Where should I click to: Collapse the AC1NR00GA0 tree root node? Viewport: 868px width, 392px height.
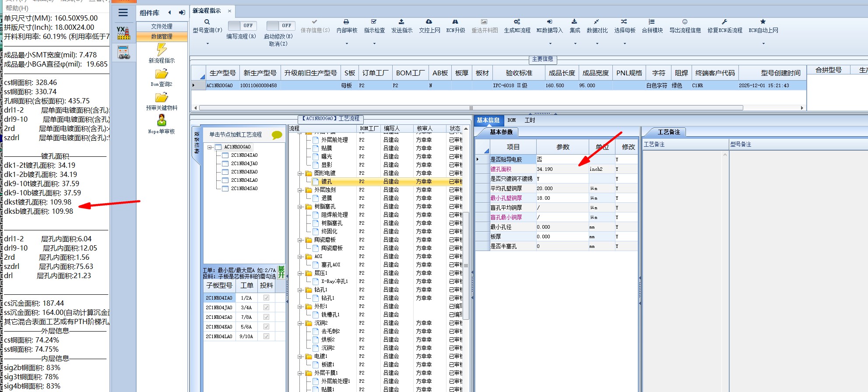[210, 147]
